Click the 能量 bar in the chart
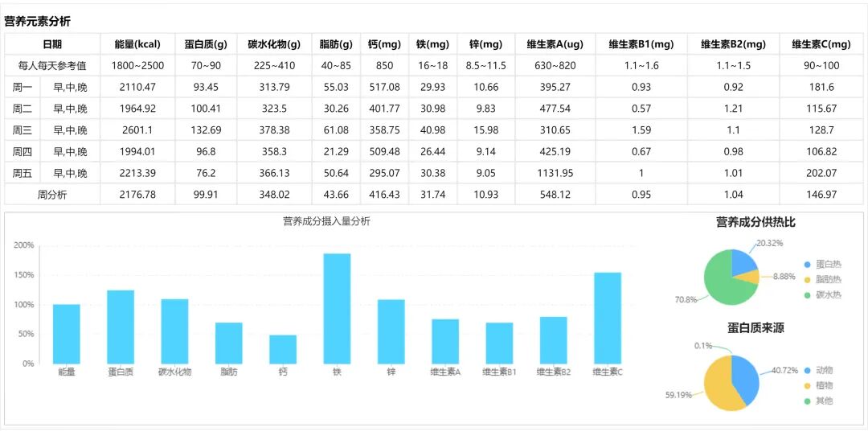Viewport: 868px width, 444px height. [x=67, y=334]
